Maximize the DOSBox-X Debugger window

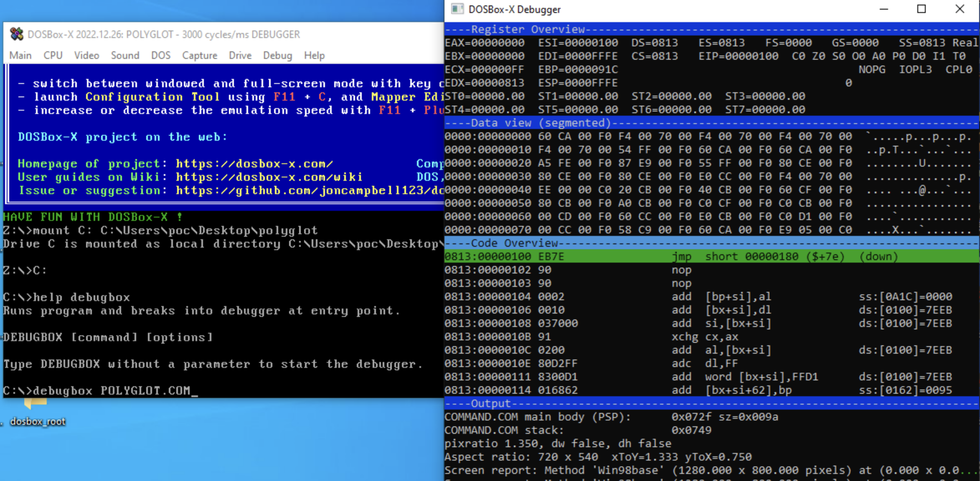tap(922, 9)
